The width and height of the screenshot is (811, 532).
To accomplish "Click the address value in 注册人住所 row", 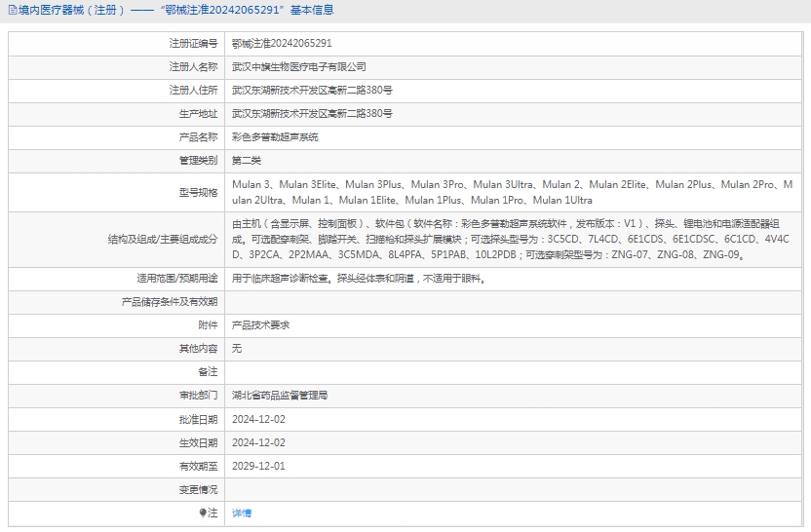I will click(x=312, y=91).
